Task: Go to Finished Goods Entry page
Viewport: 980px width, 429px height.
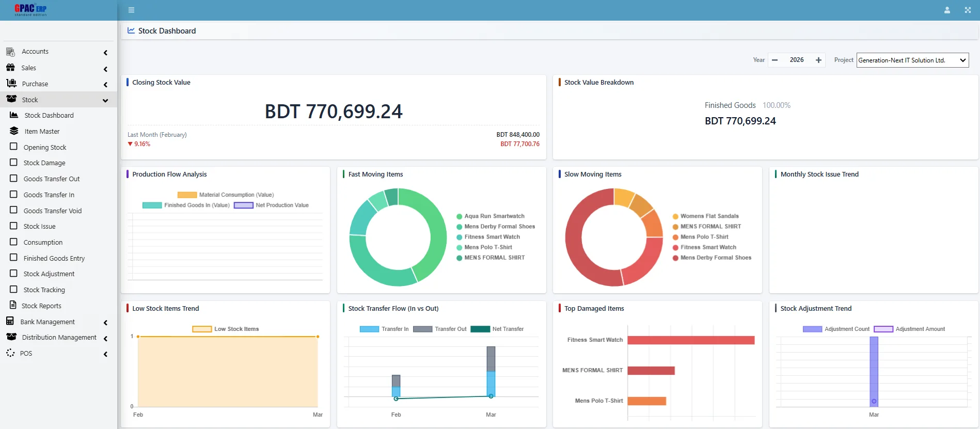Action: [54, 259]
